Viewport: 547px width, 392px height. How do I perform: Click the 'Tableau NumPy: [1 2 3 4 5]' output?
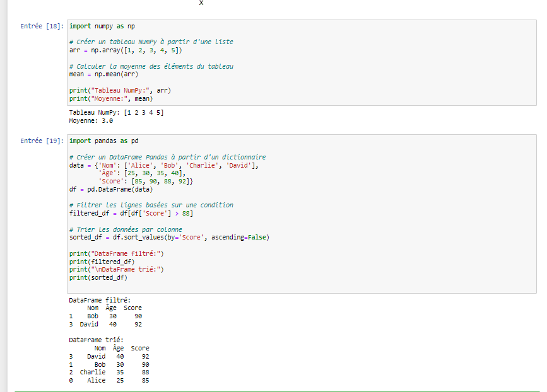(x=116, y=112)
